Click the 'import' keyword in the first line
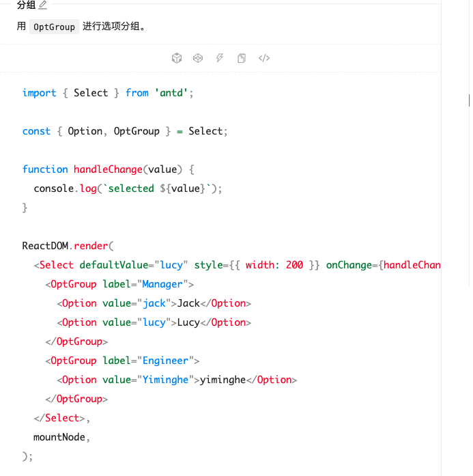 (40, 93)
